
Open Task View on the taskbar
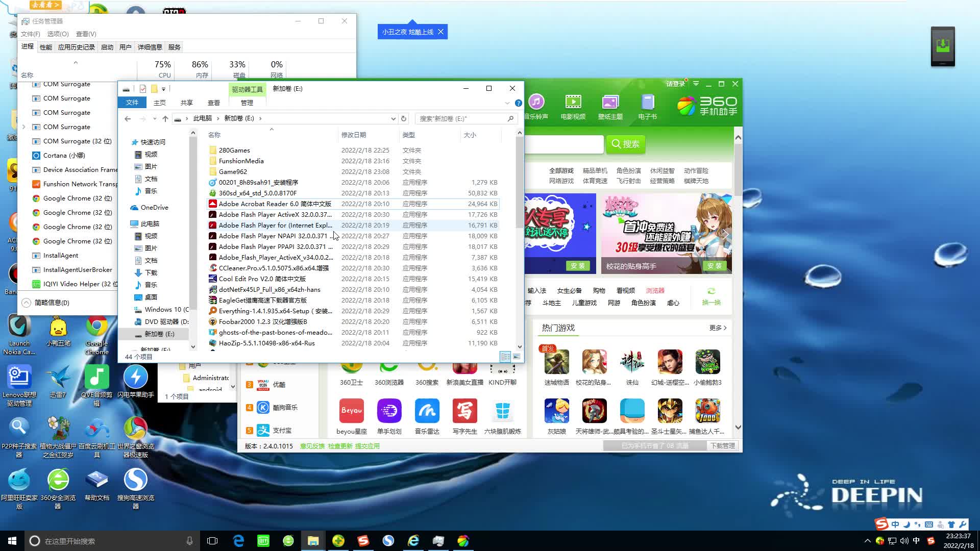(212, 541)
